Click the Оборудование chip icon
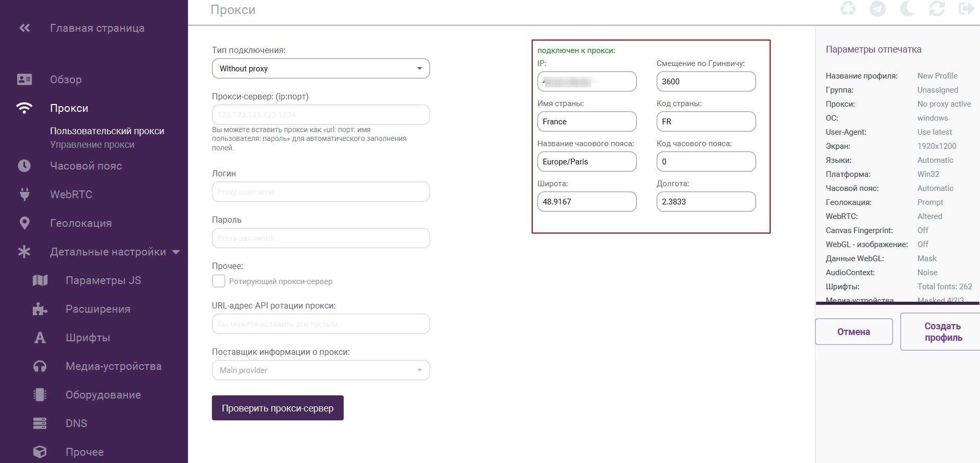 click(x=40, y=395)
